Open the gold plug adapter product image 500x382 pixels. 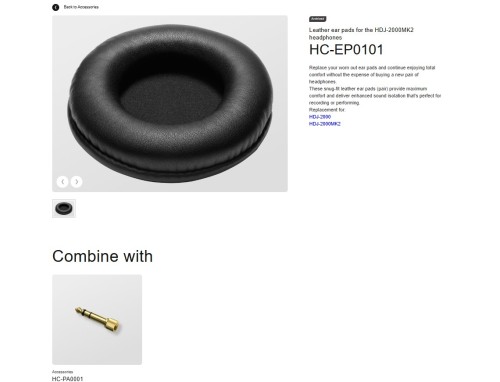click(97, 319)
